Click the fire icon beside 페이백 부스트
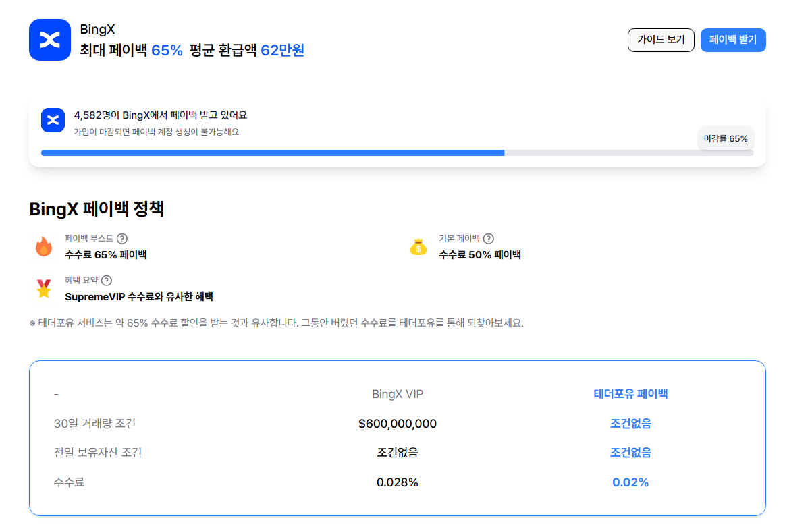This screenshot has height=531, width=812. pyautogui.click(x=44, y=247)
